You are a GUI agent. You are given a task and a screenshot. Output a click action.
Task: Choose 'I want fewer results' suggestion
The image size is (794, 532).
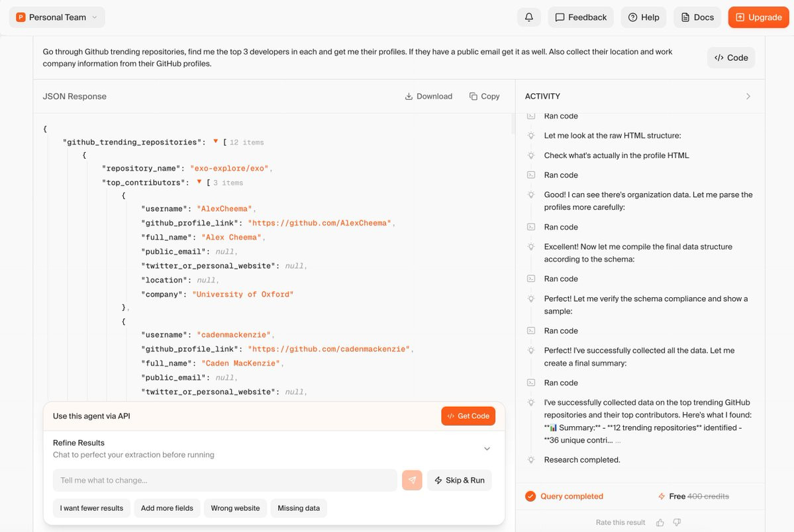tap(91, 508)
